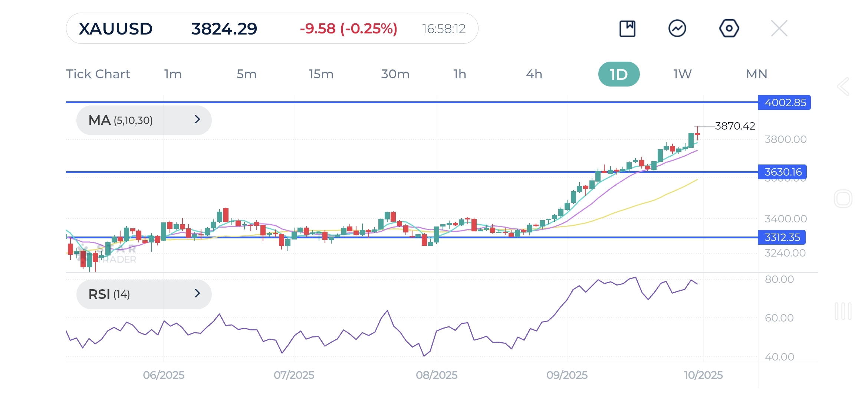Expand the MA (5,10,30) indicator chevron
This screenshot has width=868, height=401.
pos(197,120)
